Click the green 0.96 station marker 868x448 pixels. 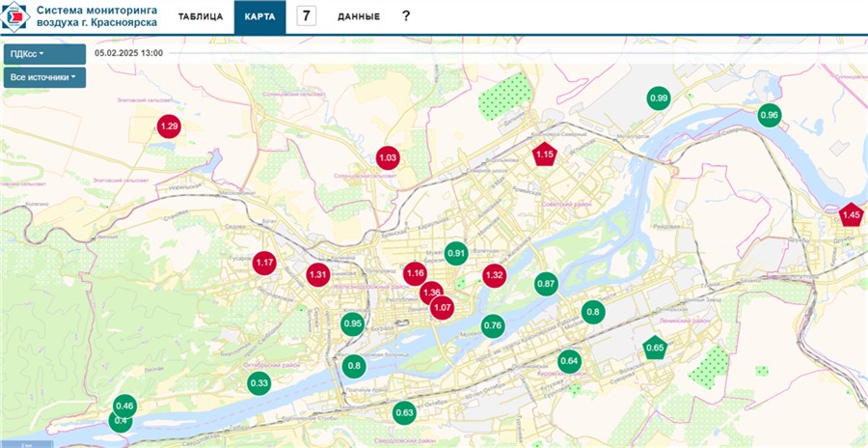(769, 116)
